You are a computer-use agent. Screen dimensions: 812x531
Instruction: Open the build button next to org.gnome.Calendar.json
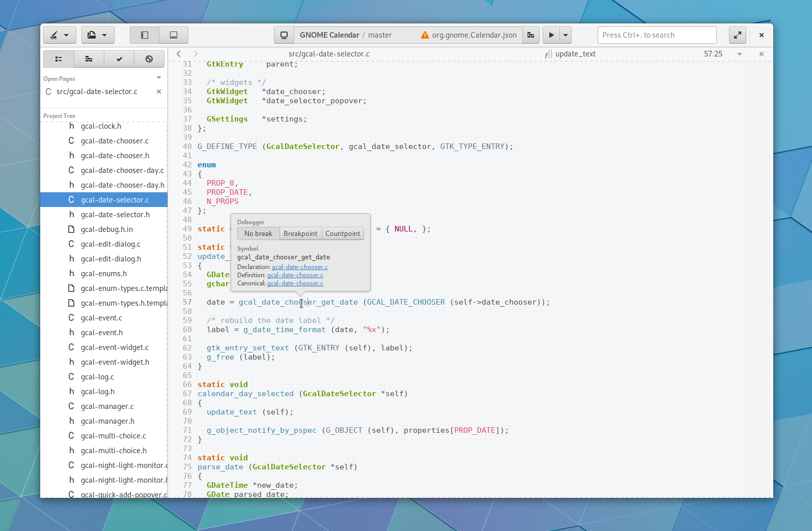click(x=530, y=35)
